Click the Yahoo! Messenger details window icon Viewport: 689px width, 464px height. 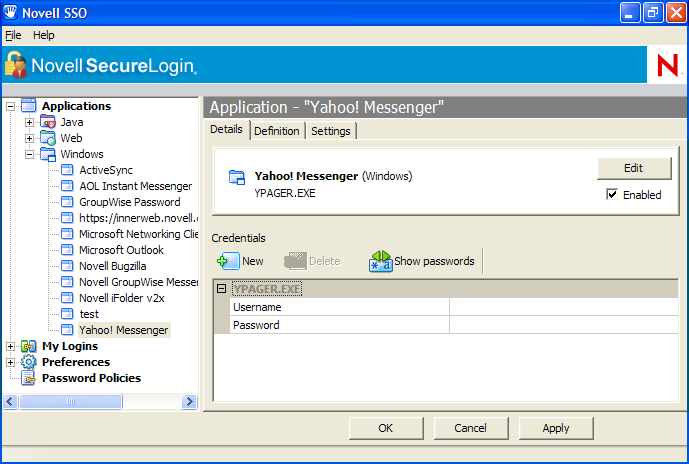pos(237,178)
